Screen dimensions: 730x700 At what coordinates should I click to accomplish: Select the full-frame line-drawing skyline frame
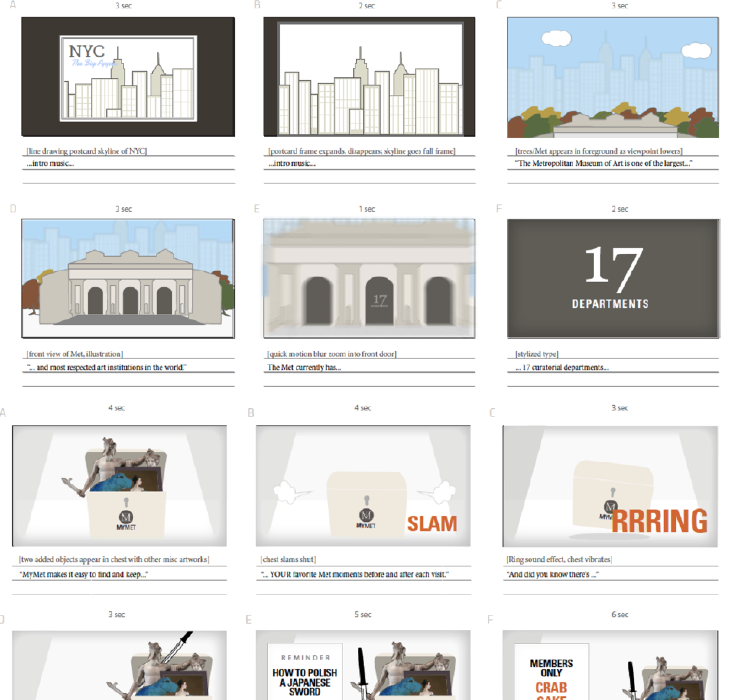tap(369, 76)
